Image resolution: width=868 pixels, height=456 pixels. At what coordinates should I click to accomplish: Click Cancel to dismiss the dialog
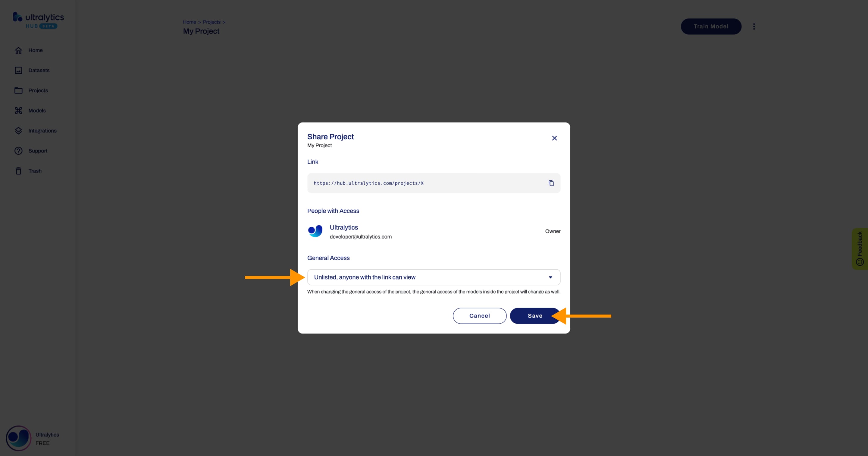click(x=479, y=315)
